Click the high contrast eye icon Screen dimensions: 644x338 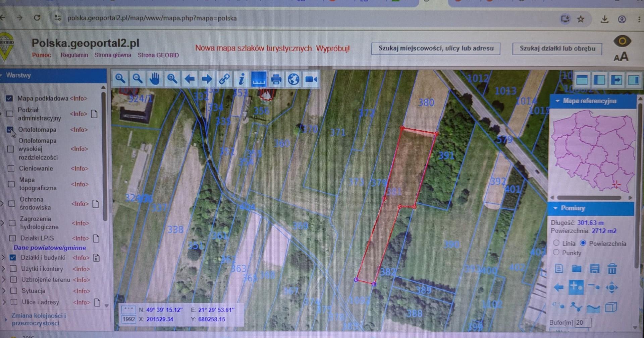click(622, 41)
